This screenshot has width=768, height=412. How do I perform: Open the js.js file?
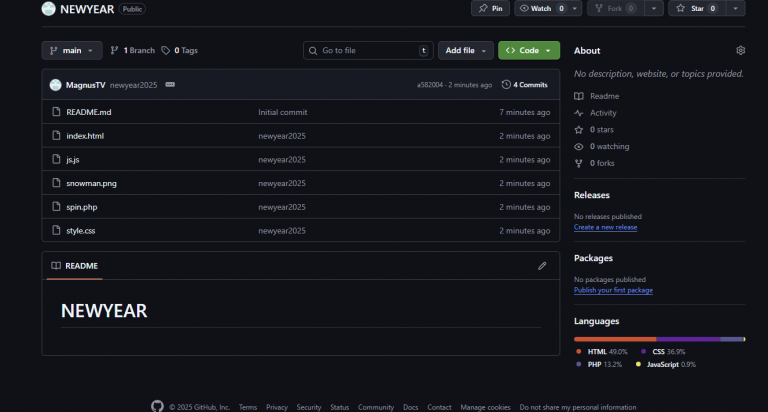coord(72,160)
